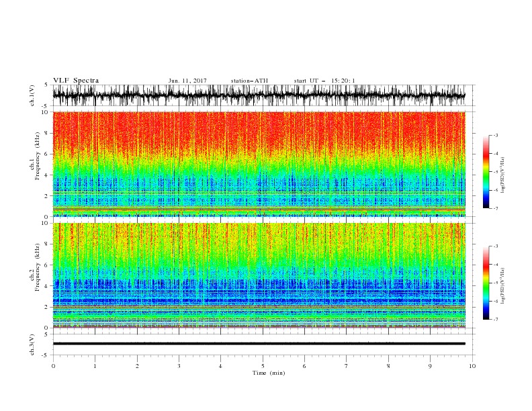Image resolution: width=532 pixels, height=411 pixels.
Task: Click inside the ch.2 spectrogram panel
Action: coord(259,275)
